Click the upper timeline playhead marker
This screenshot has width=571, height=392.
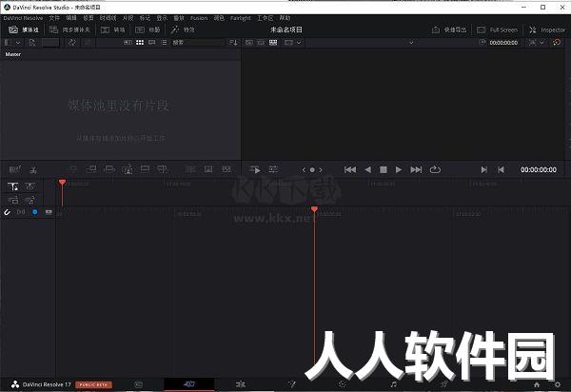tap(62, 182)
